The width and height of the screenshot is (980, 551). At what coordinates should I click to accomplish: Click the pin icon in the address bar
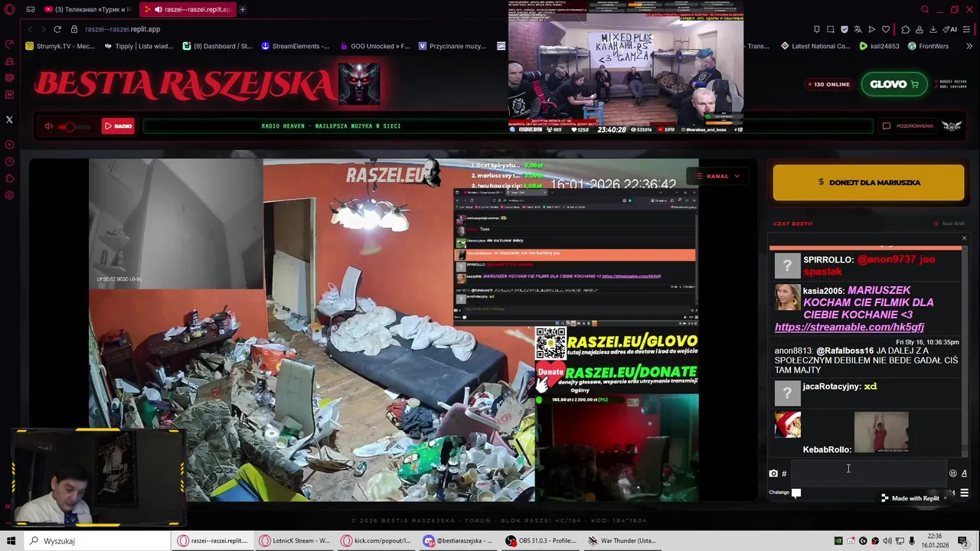pos(817,29)
